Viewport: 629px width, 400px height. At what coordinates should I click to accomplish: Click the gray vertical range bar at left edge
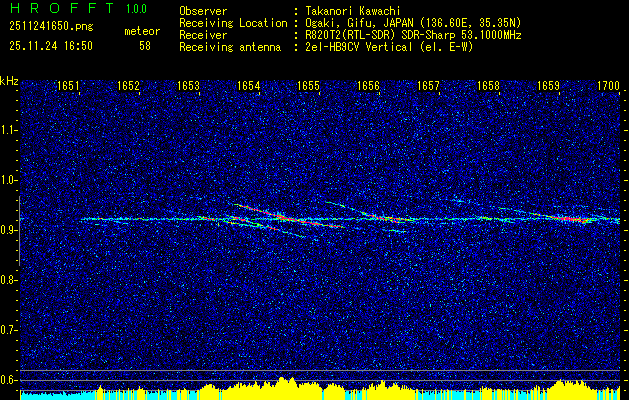(x=19, y=231)
